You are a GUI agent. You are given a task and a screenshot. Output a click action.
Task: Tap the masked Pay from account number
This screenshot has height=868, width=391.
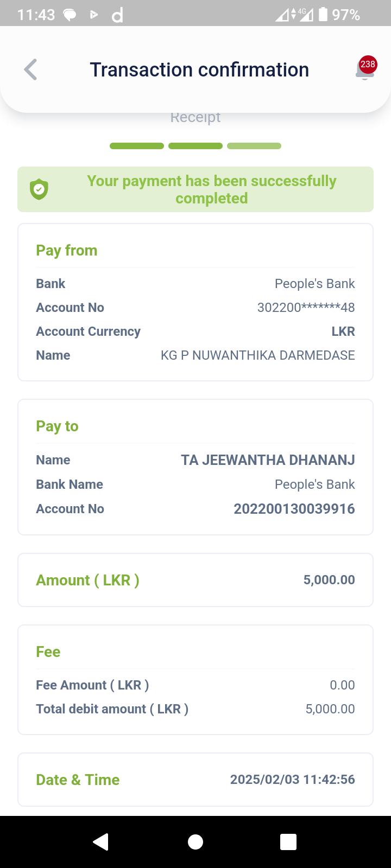[x=306, y=308]
